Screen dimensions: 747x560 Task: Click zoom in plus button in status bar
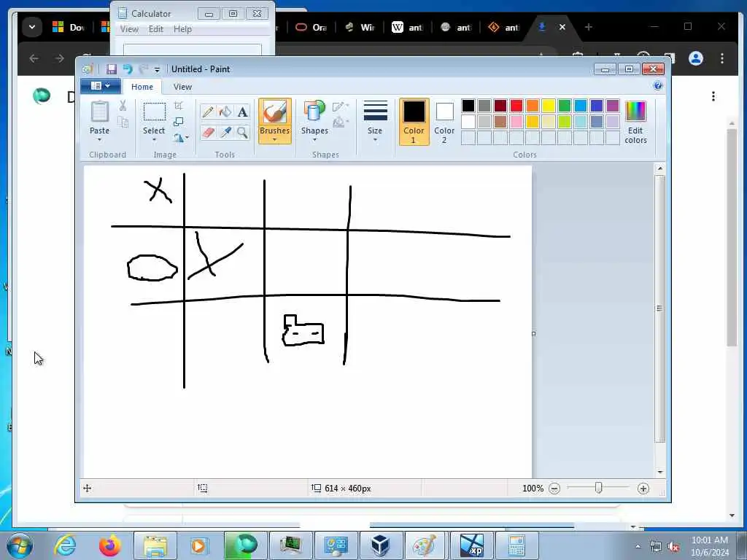click(x=643, y=489)
